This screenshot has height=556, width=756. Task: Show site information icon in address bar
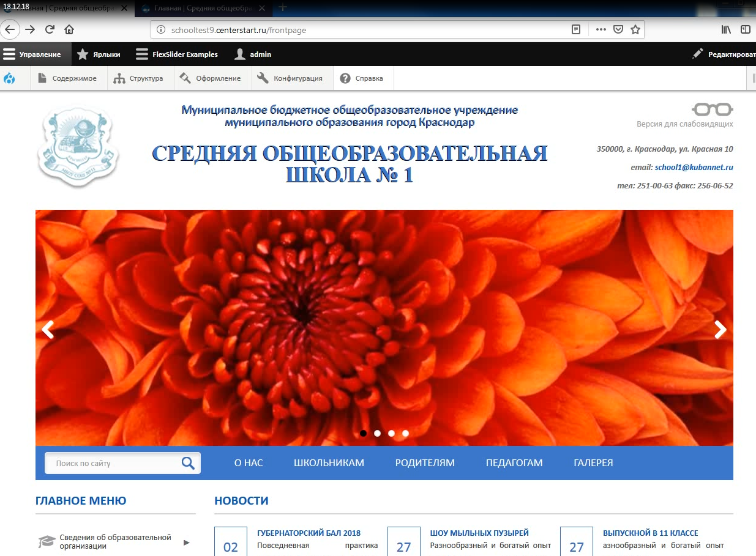coord(161,29)
